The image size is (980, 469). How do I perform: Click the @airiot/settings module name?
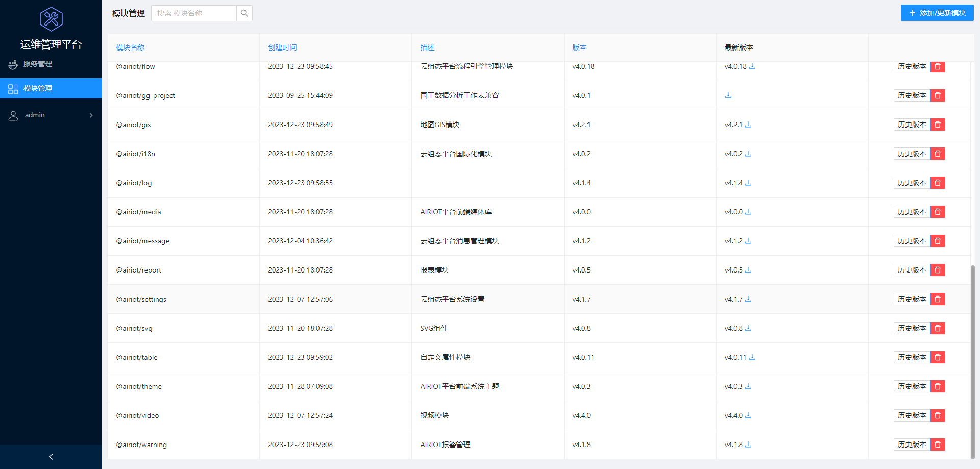point(141,299)
